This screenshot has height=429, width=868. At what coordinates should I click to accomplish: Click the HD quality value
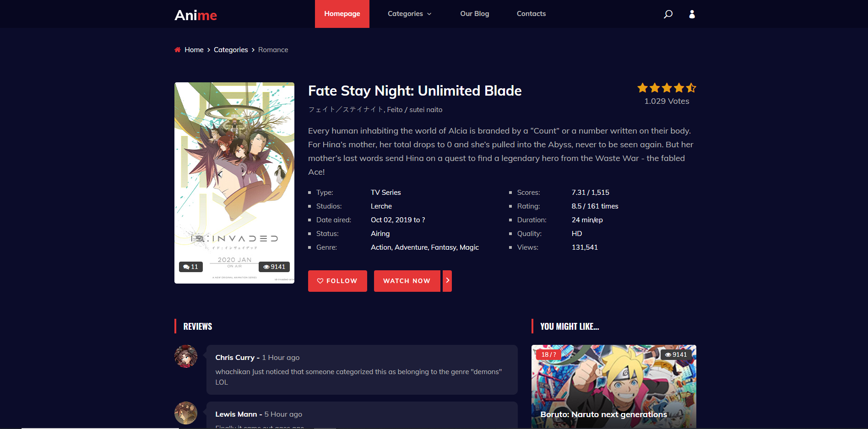(x=577, y=234)
